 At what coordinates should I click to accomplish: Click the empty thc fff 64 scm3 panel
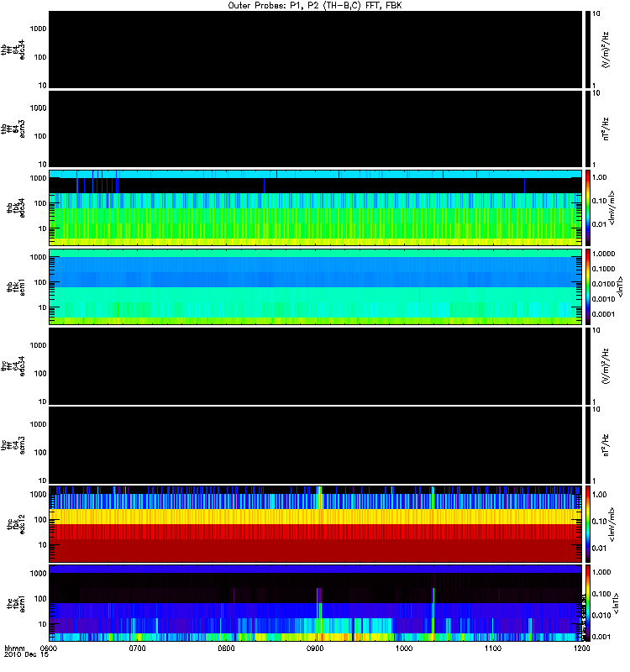[x=315, y=445]
